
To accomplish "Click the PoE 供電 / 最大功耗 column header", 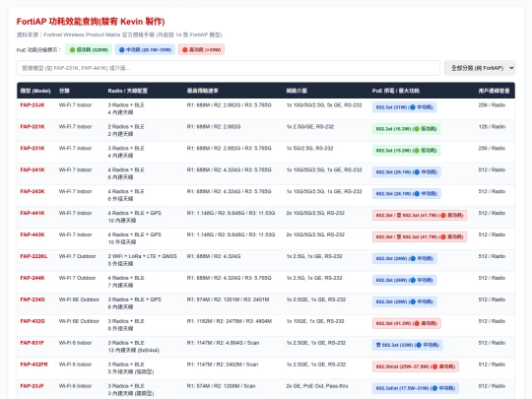I will pyautogui.click(x=396, y=91).
